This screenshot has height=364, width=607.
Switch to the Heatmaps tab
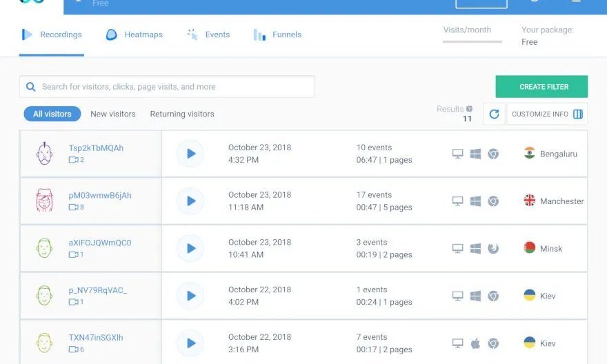[134, 34]
